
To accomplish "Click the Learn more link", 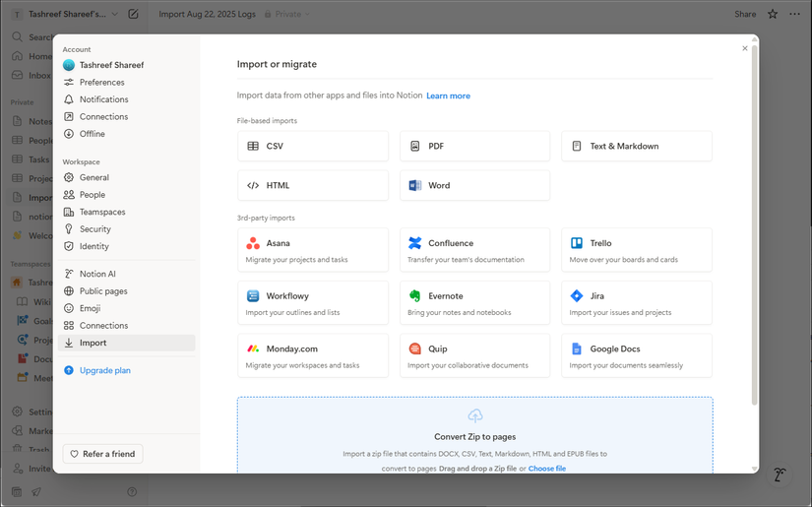I will [x=448, y=96].
